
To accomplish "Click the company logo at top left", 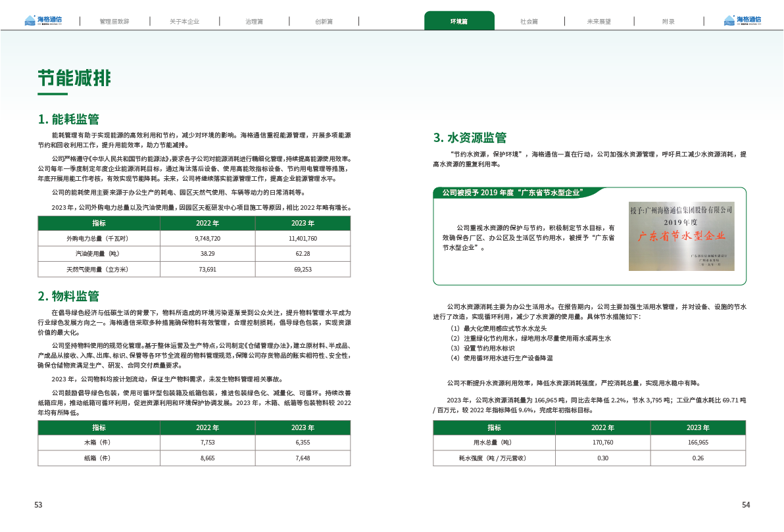I will [x=42, y=20].
